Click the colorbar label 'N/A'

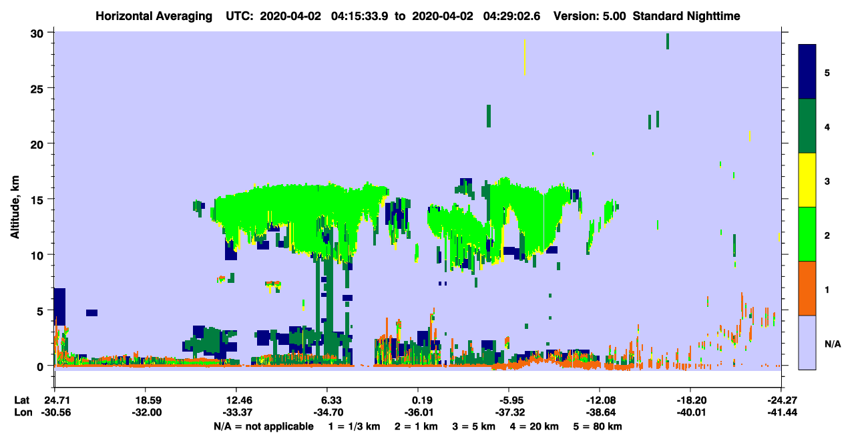tap(833, 344)
